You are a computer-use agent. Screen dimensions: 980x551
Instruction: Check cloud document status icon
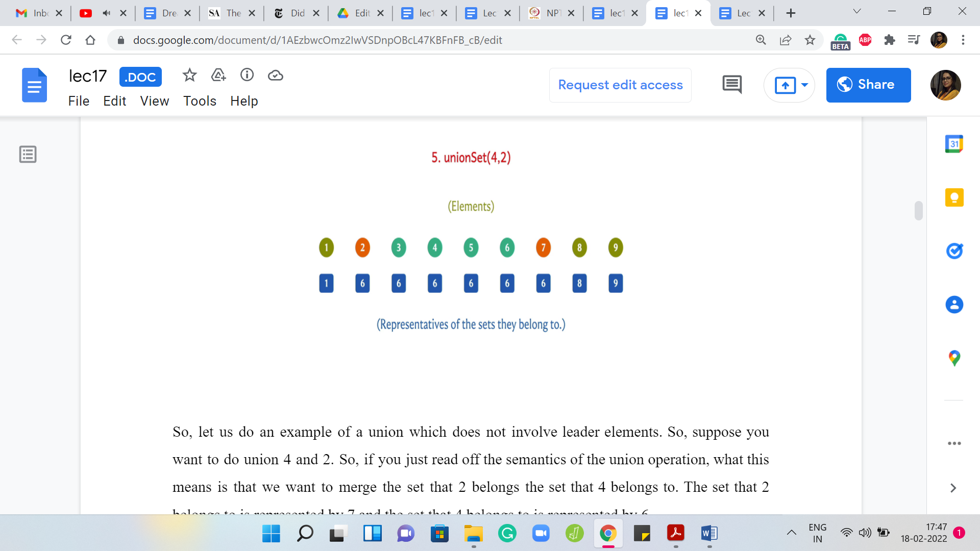tap(276, 76)
